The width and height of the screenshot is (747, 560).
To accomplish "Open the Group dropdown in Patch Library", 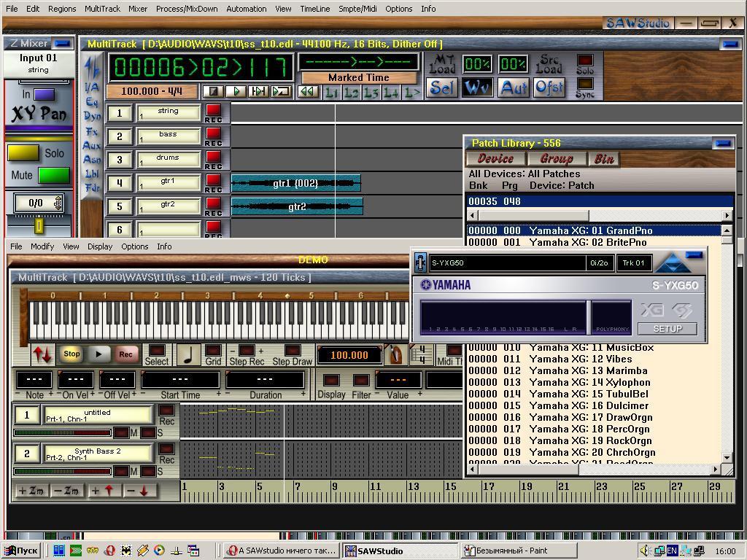I will coord(556,158).
